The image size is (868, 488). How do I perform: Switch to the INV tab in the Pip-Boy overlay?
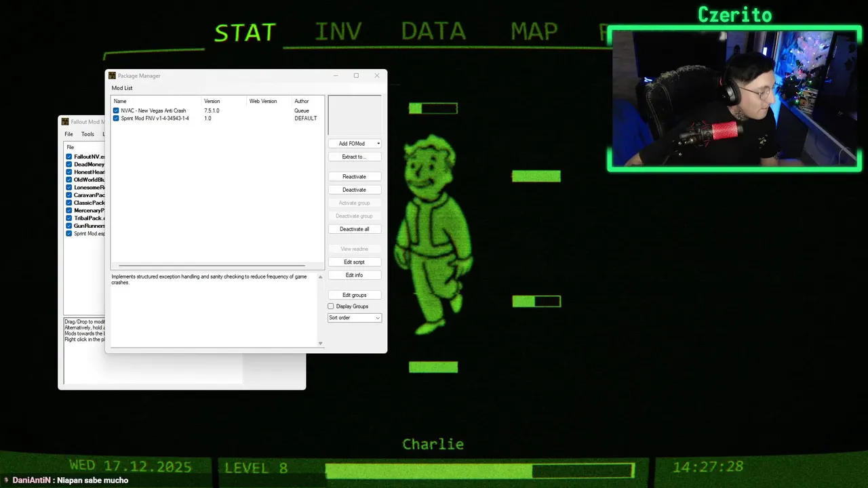338,32
